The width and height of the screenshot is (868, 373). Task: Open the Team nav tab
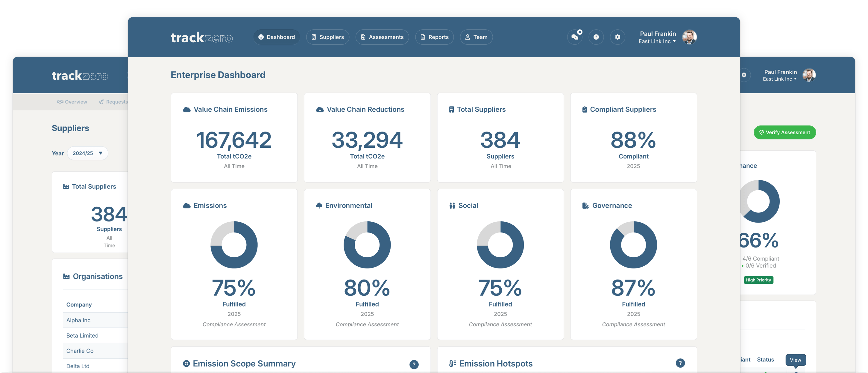point(476,37)
